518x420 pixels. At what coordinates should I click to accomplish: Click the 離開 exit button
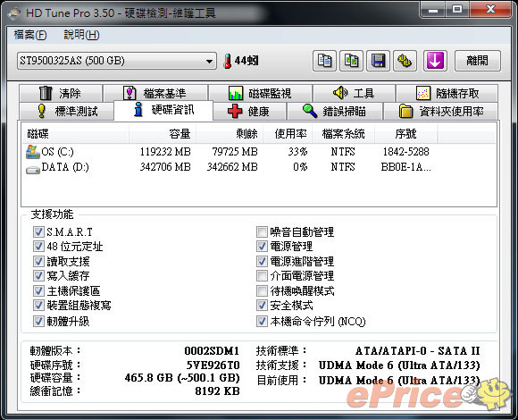(x=478, y=61)
